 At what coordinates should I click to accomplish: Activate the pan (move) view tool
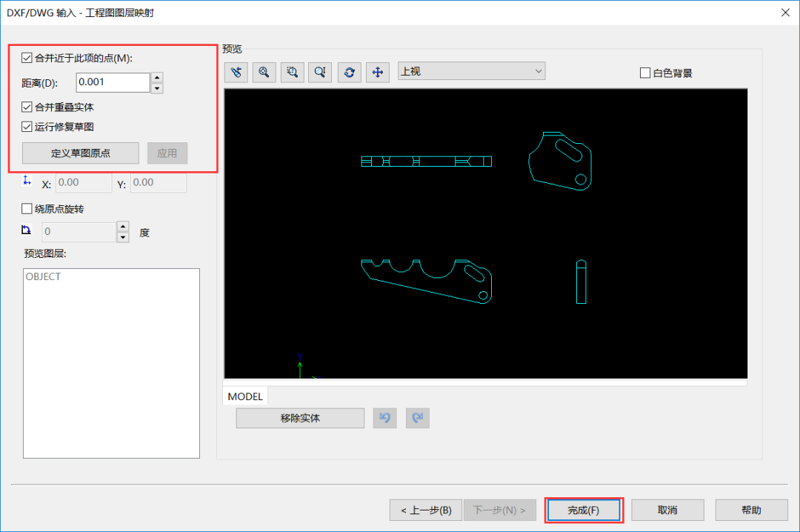(378, 72)
